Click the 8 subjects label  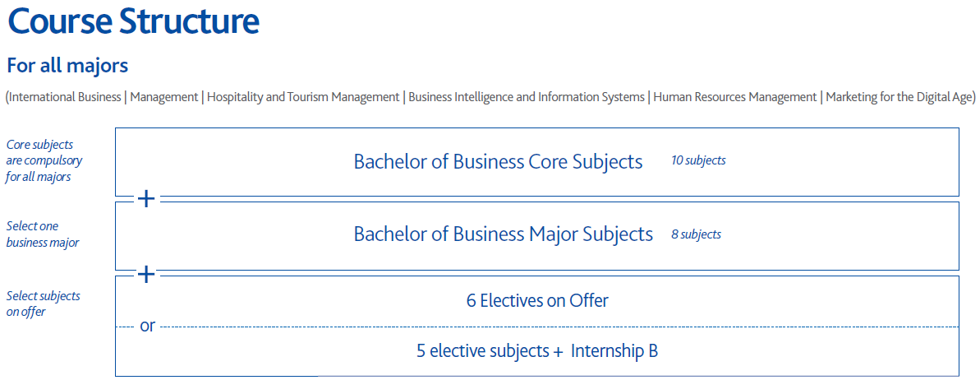pos(697,234)
